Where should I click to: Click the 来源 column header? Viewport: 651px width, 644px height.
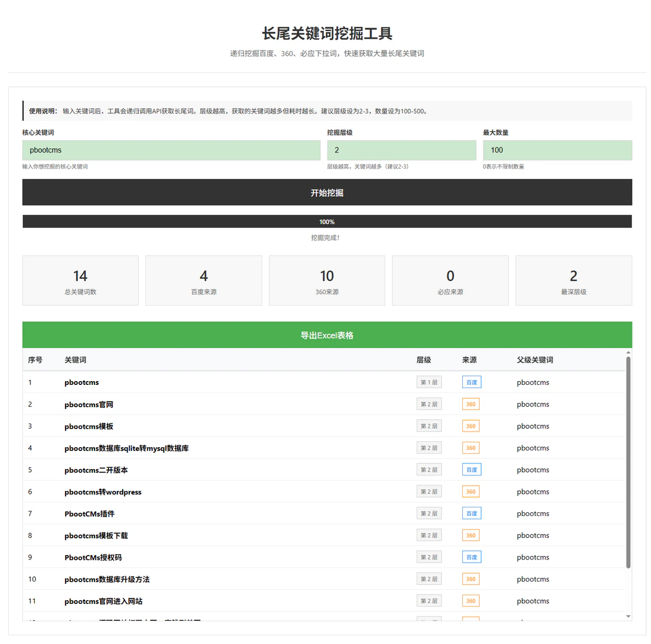click(x=469, y=360)
